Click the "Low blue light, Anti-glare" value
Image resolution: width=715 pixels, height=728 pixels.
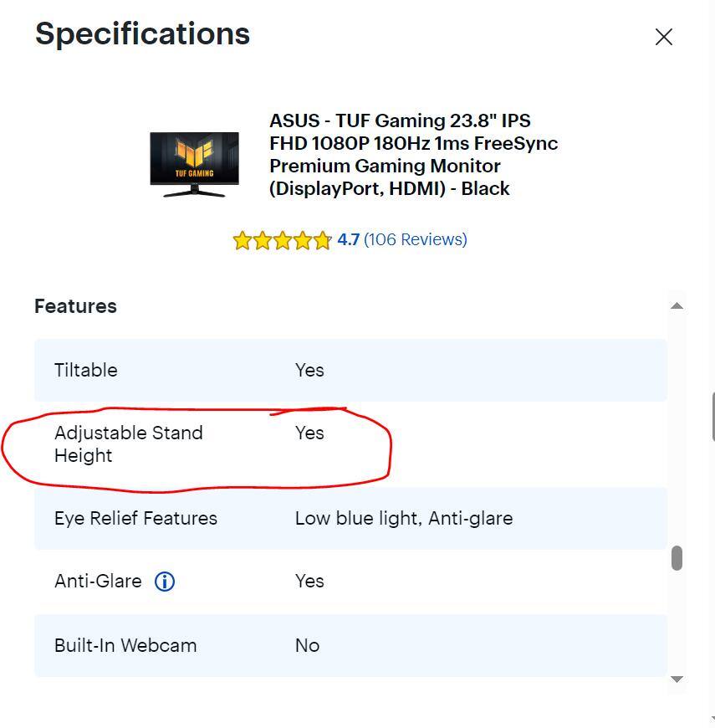[403, 519]
